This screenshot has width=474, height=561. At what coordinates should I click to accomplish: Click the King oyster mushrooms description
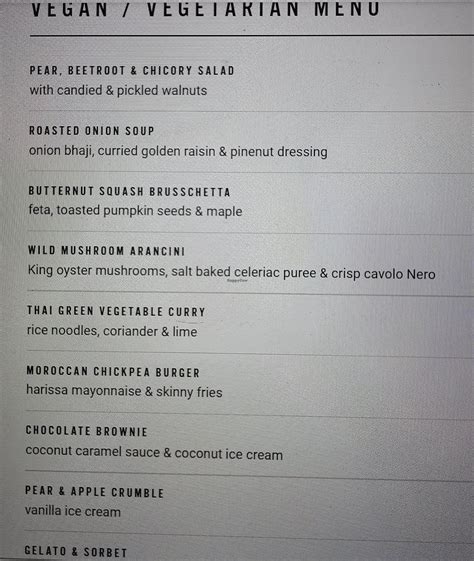232,273
